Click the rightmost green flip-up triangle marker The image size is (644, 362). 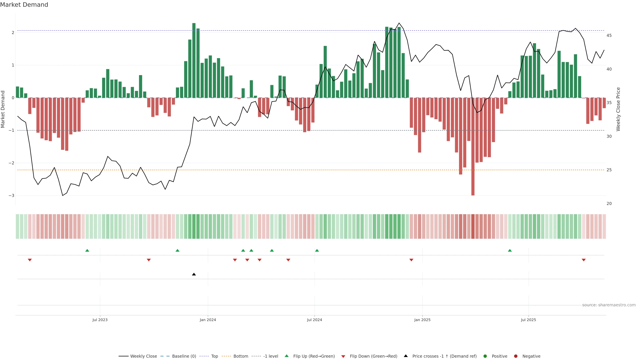[510, 250]
